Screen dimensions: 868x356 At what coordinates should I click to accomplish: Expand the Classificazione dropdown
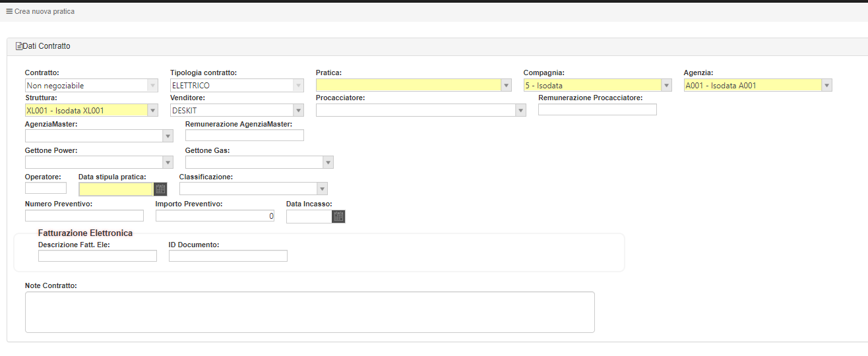pyautogui.click(x=322, y=189)
